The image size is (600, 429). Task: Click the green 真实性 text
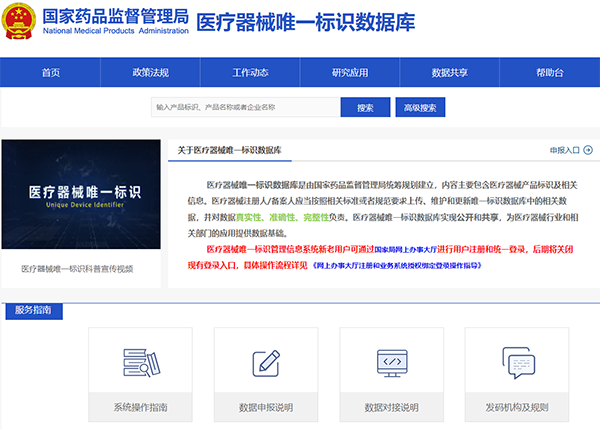248,217
